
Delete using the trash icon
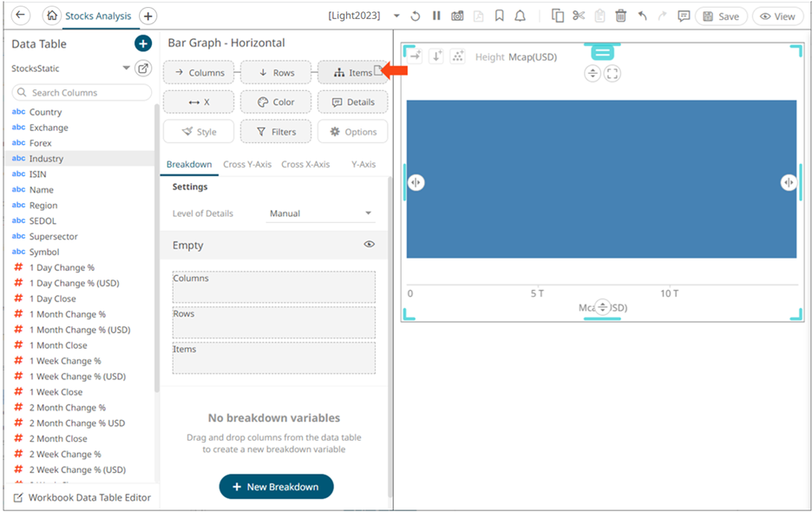pos(621,16)
